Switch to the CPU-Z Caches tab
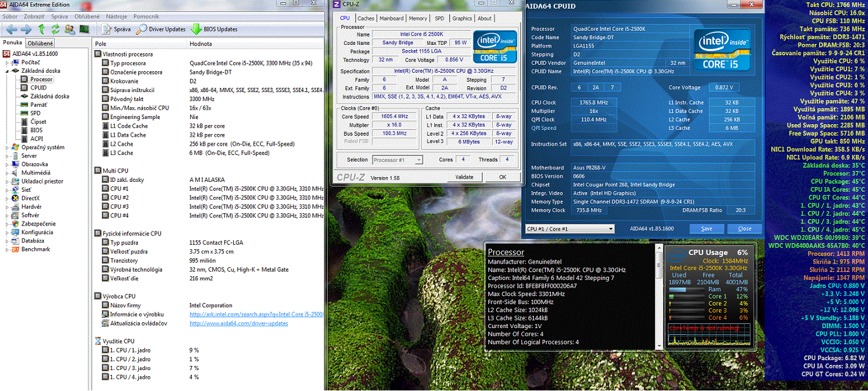Screen dimensions: 868x391 [366, 19]
